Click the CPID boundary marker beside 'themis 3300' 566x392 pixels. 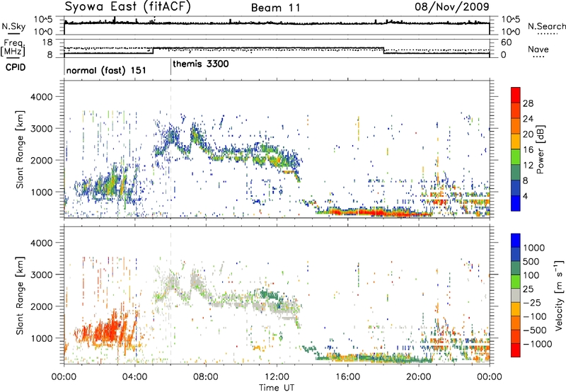(171, 67)
